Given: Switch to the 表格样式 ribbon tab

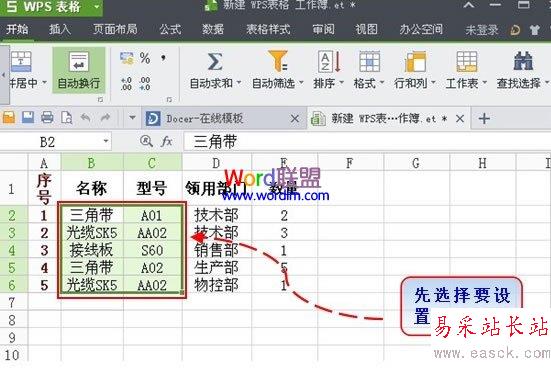Looking at the screenshot, I should click(x=268, y=30).
